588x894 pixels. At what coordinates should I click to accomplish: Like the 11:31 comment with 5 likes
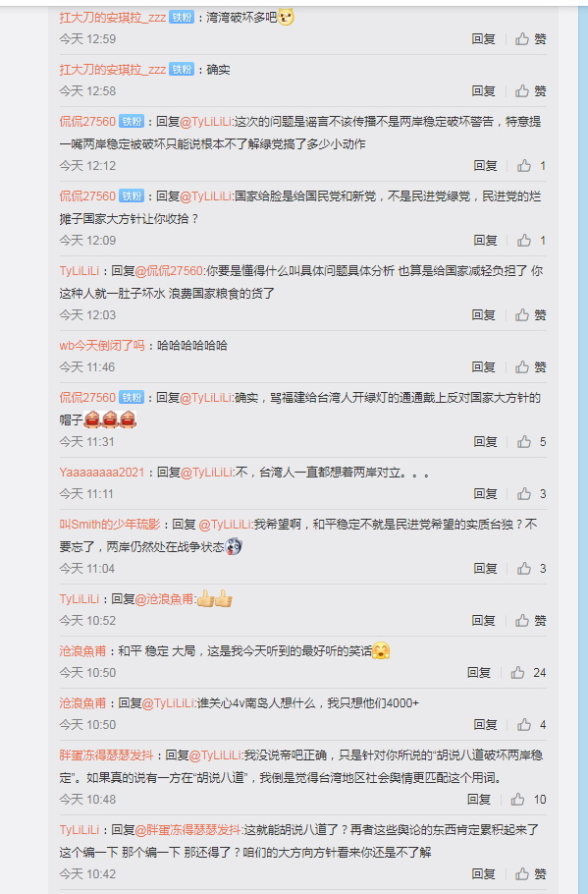click(x=532, y=441)
